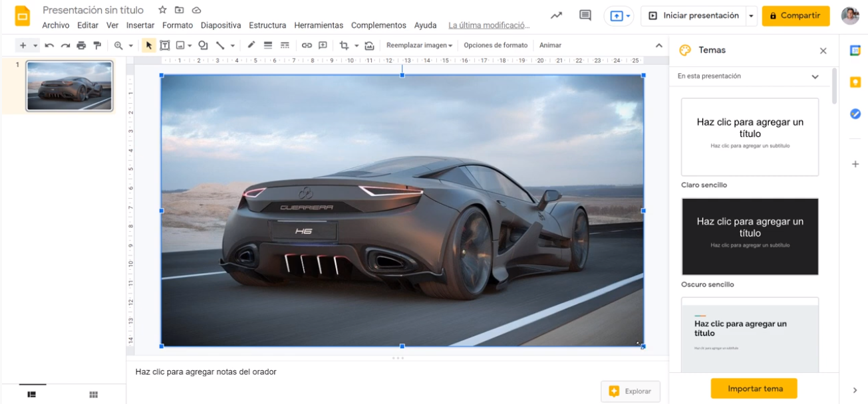This screenshot has height=404, width=868.
Task: Open the Google account avatar
Action: [x=850, y=16]
